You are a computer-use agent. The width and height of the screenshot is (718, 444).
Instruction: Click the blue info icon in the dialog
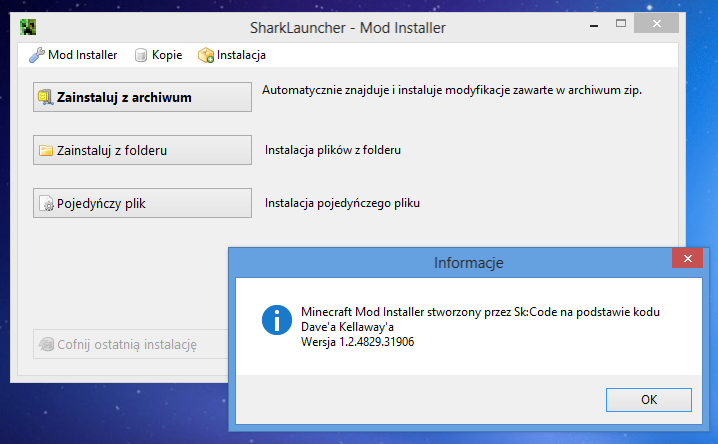click(277, 320)
